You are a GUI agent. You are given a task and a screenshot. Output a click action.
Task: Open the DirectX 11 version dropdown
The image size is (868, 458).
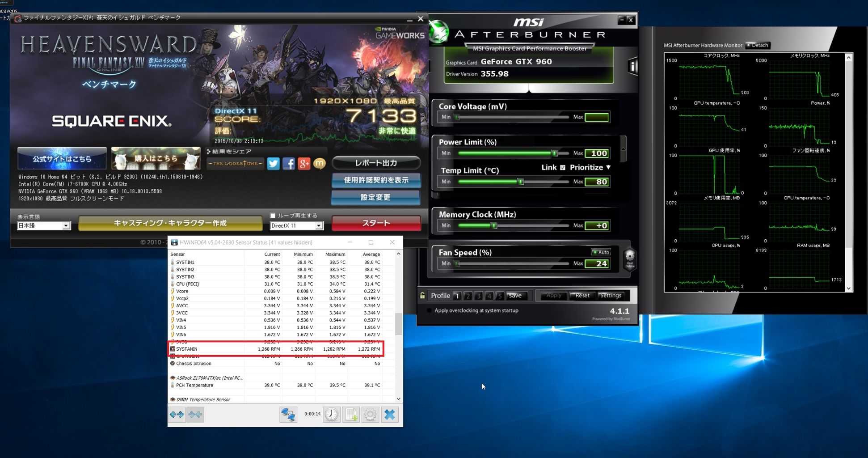[x=319, y=226]
